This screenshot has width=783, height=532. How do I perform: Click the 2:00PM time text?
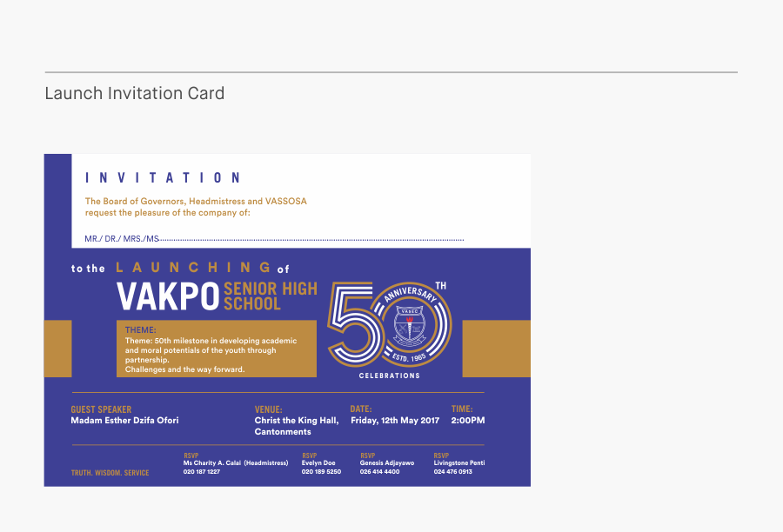[x=468, y=421]
